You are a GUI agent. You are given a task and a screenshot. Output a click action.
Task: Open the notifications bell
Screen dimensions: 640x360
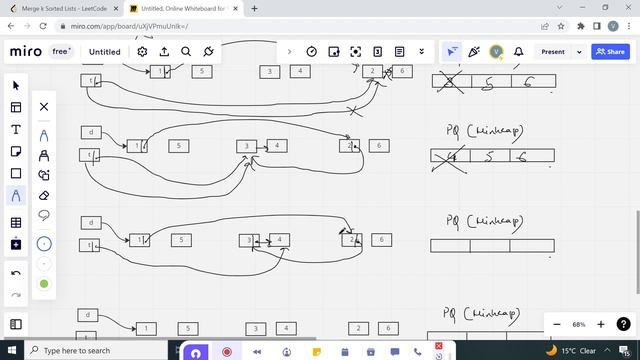tap(519, 52)
